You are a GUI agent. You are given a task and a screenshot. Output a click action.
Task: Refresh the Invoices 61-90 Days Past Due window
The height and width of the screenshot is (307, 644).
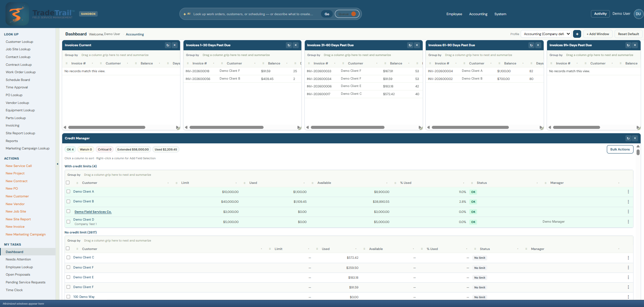tap(531, 45)
